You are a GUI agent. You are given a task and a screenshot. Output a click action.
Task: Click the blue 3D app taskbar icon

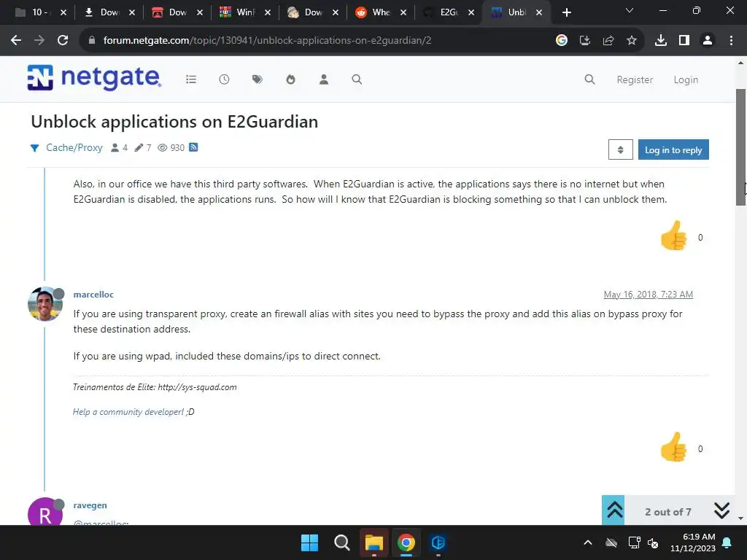(x=438, y=542)
